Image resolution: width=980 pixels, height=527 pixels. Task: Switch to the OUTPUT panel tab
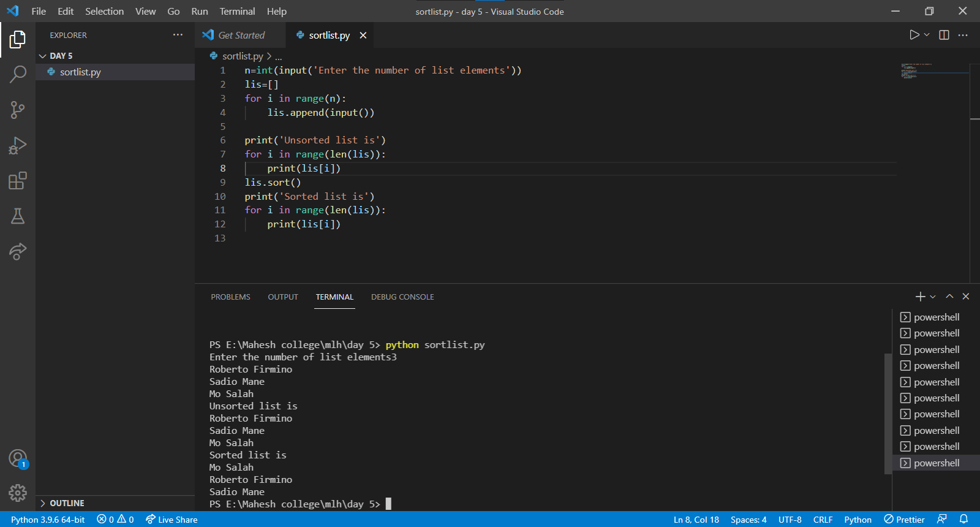click(x=283, y=297)
